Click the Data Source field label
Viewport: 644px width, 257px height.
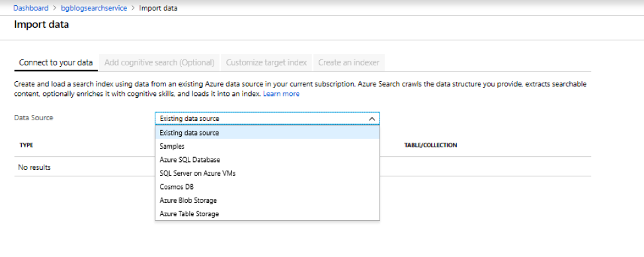click(x=34, y=118)
